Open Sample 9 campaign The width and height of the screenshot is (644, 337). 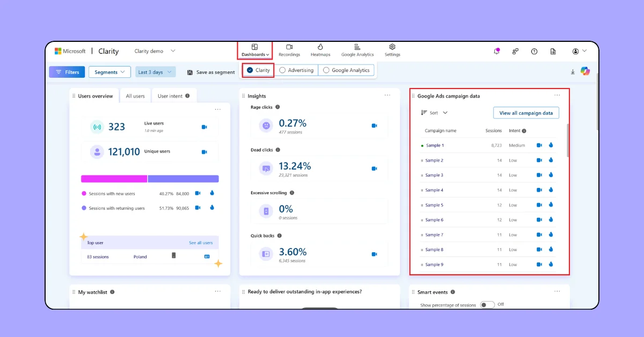tap(434, 265)
